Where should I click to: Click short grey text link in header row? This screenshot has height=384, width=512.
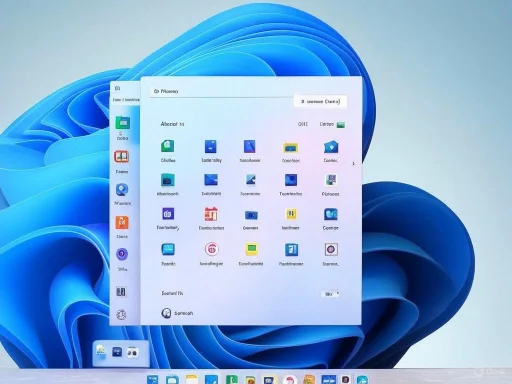point(303,124)
